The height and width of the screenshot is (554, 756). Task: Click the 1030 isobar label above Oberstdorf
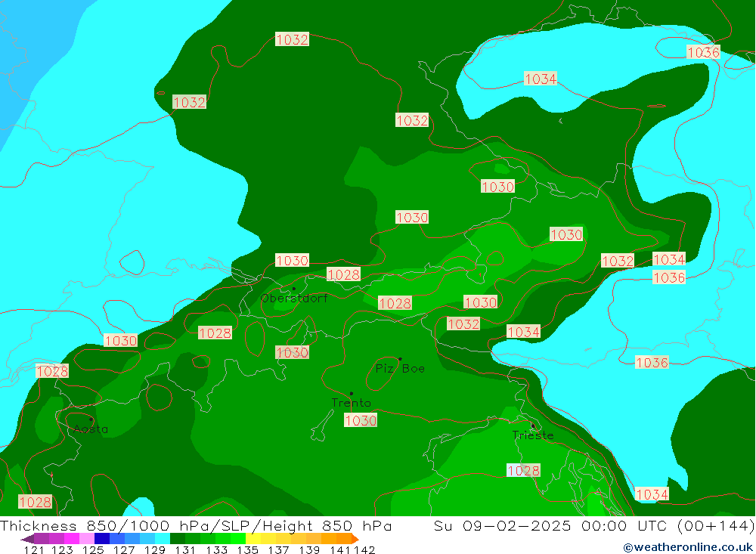coord(292,260)
